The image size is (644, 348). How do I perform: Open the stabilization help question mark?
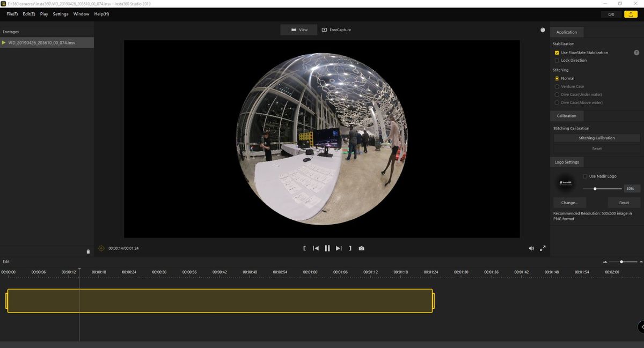[x=636, y=53]
